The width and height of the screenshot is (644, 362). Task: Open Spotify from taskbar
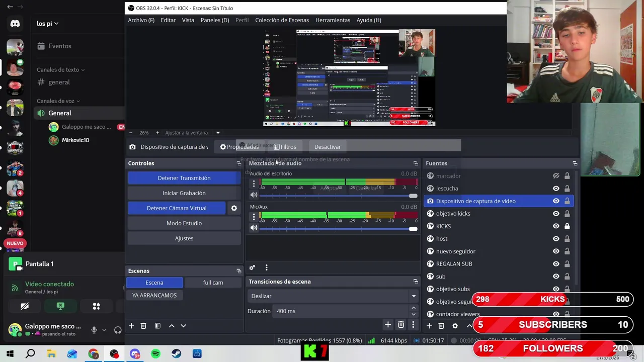pos(155,354)
